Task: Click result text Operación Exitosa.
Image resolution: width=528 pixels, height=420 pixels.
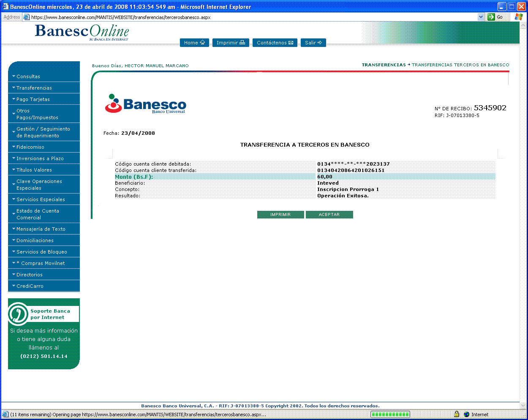Action: coord(343,196)
